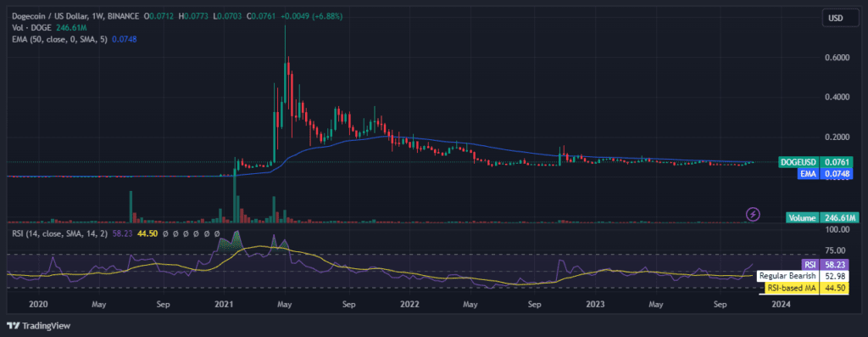Viewport: 868px width, 337px height.
Task: Click the 100.00 RSI axis value
Action: tap(836, 229)
